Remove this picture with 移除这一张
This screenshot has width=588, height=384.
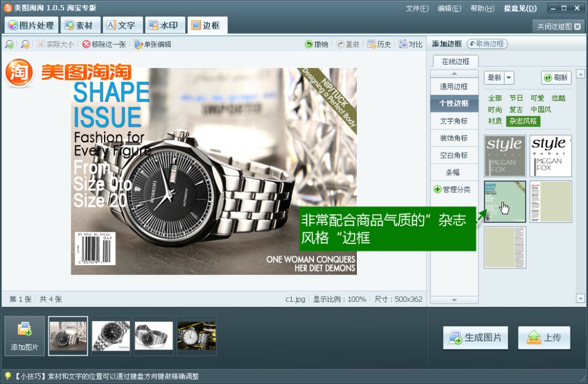pos(104,44)
